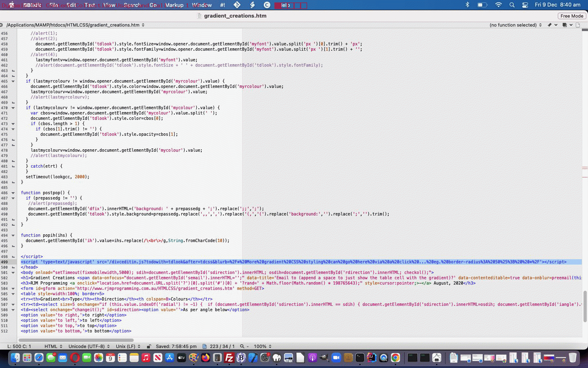Click the L: 500 C: 1 cursor position
This screenshot has height=368, width=588.
click(x=19, y=346)
